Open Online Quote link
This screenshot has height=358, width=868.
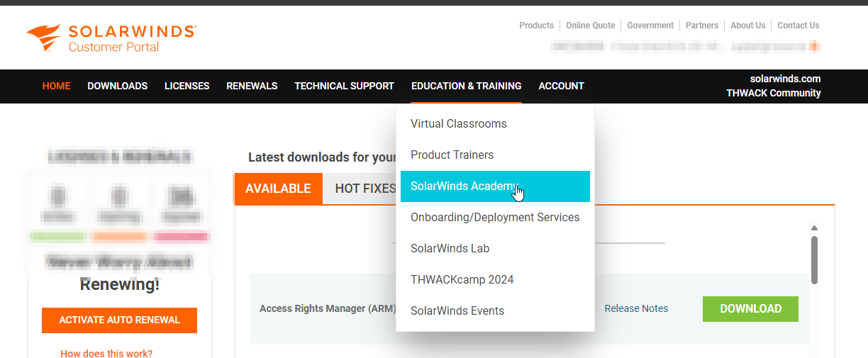click(590, 26)
